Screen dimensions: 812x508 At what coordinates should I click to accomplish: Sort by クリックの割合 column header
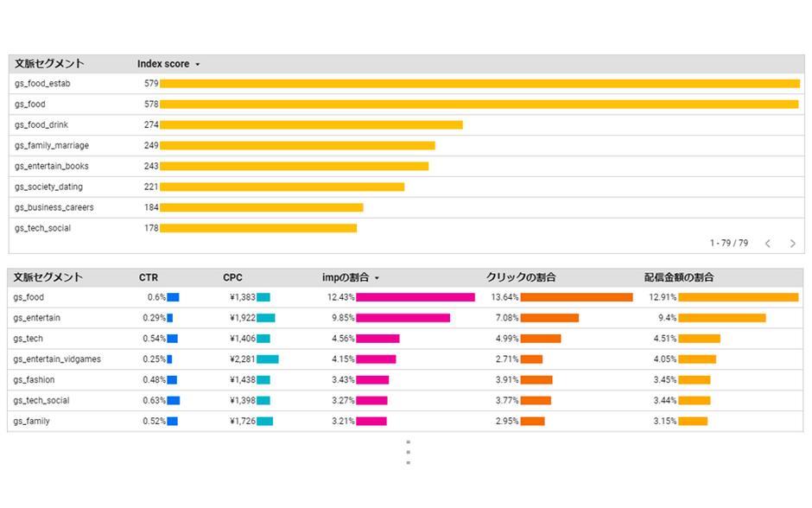click(x=521, y=277)
